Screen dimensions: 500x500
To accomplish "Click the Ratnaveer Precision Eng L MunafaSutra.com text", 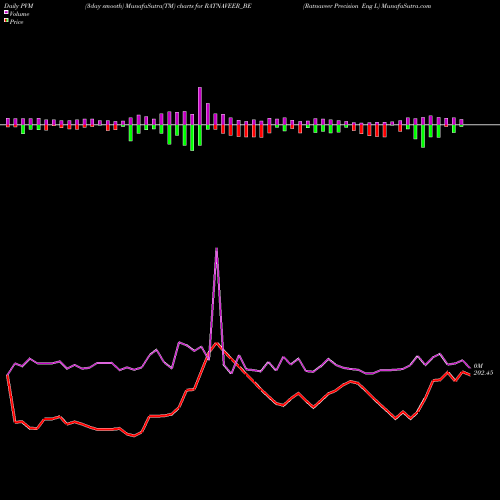I will [x=367, y=6].
